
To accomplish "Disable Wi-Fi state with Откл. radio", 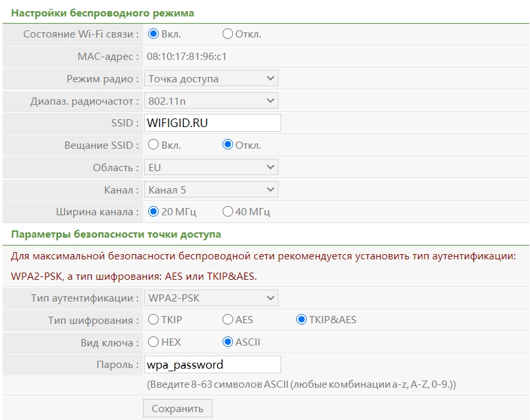I will click(x=228, y=34).
